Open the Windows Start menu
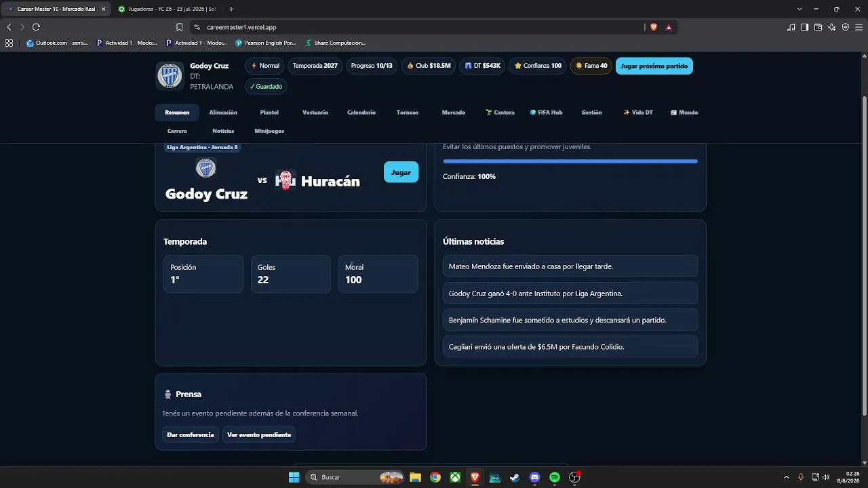The width and height of the screenshot is (868, 488). 294,477
